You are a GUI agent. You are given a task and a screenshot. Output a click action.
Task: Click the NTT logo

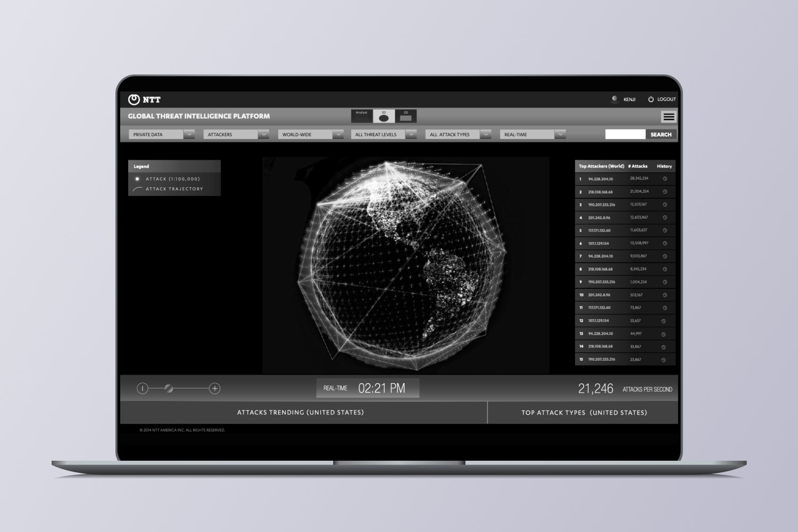coord(144,99)
